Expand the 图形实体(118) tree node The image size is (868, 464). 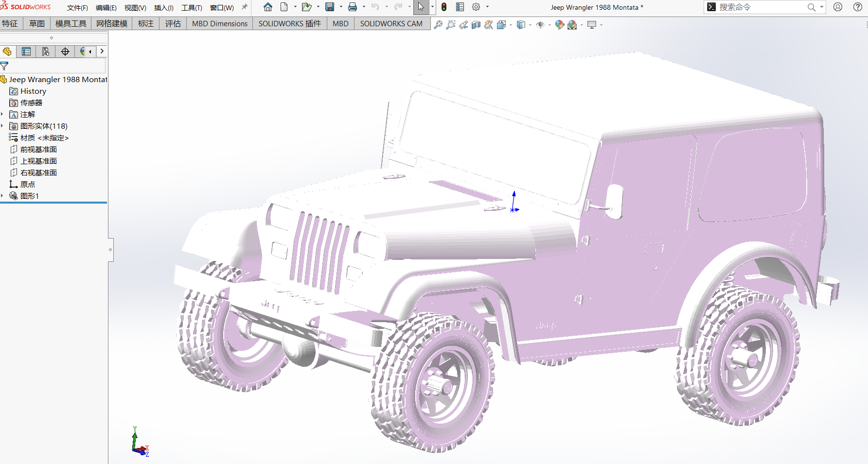2,126
